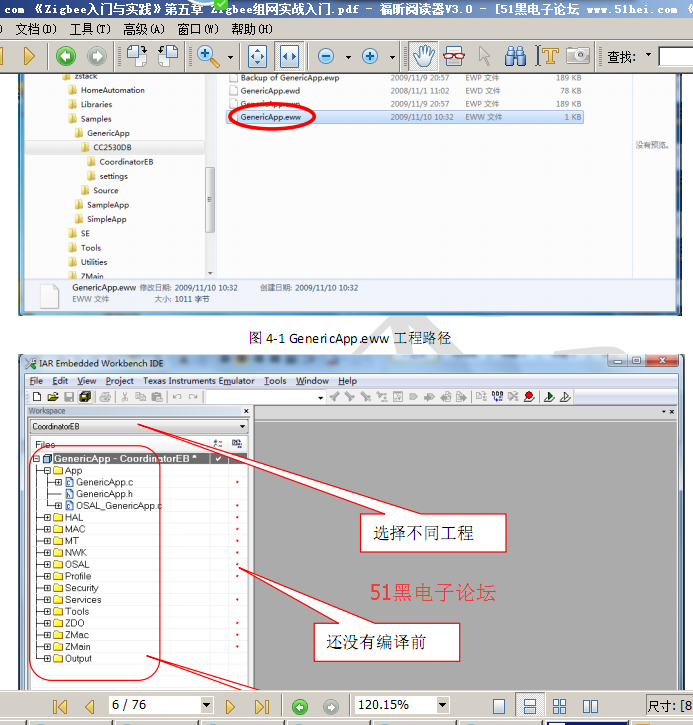Expand ZDO folder in IAR workspace tree
The image size is (693, 725).
[47, 623]
